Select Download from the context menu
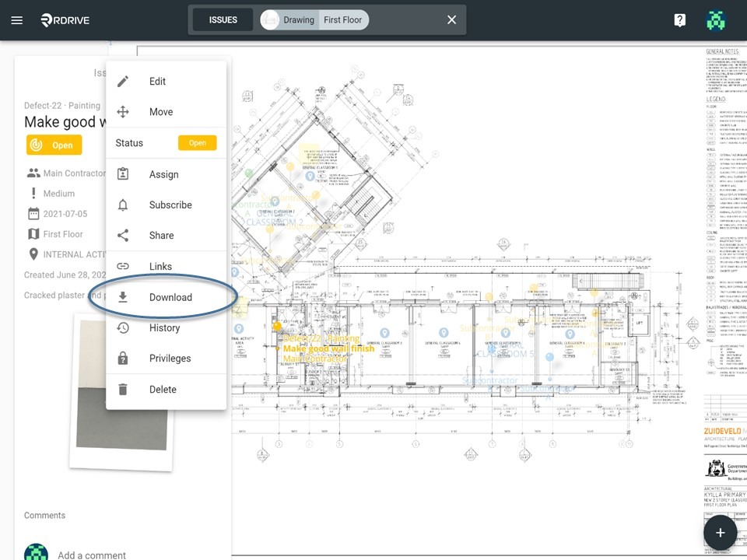The height and width of the screenshot is (560, 747). click(166, 297)
